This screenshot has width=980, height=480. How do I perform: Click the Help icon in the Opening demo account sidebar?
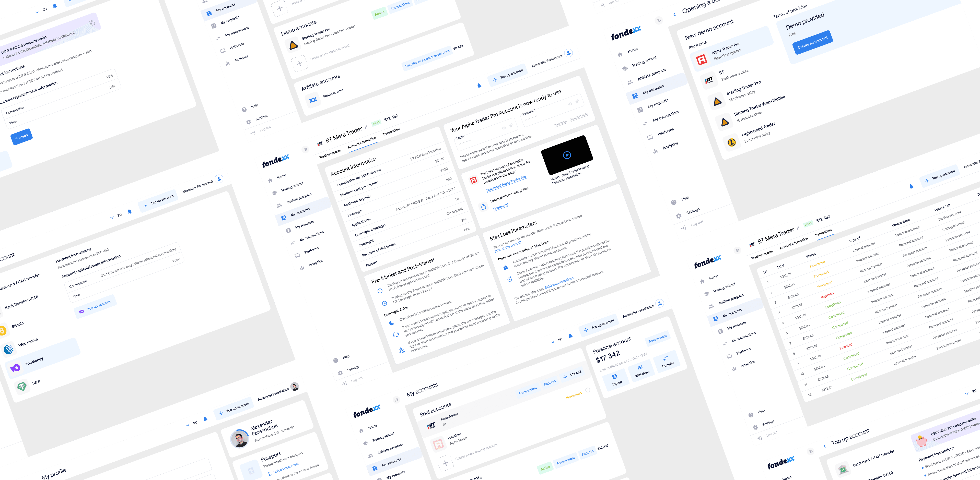tap(674, 202)
